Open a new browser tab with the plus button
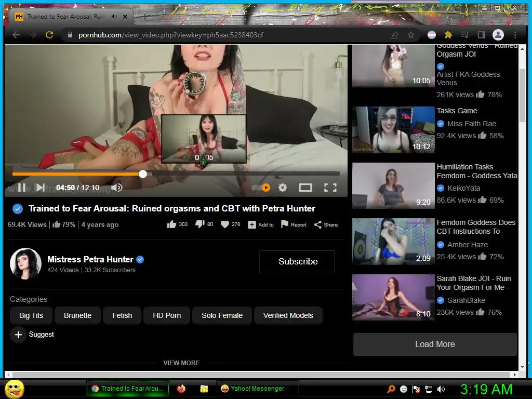The width and height of the screenshot is (532, 399). click(x=145, y=16)
